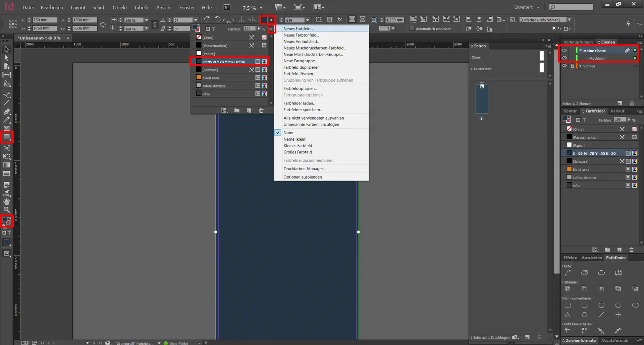The width and height of the screenshot is (644, 345).
Task: Choose Neues Farbfeld... from the menu
Action: [x=298, y=29]
